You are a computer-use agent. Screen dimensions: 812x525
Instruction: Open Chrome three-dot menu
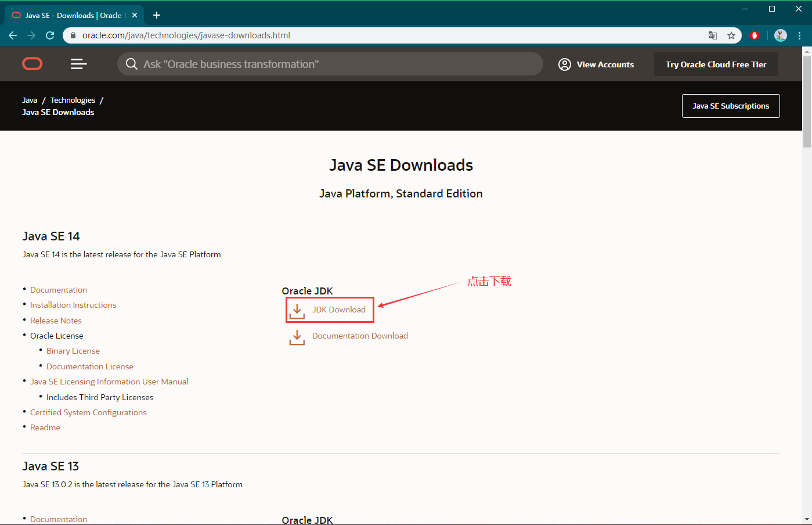pyautogui.click(x=800, y=35)
